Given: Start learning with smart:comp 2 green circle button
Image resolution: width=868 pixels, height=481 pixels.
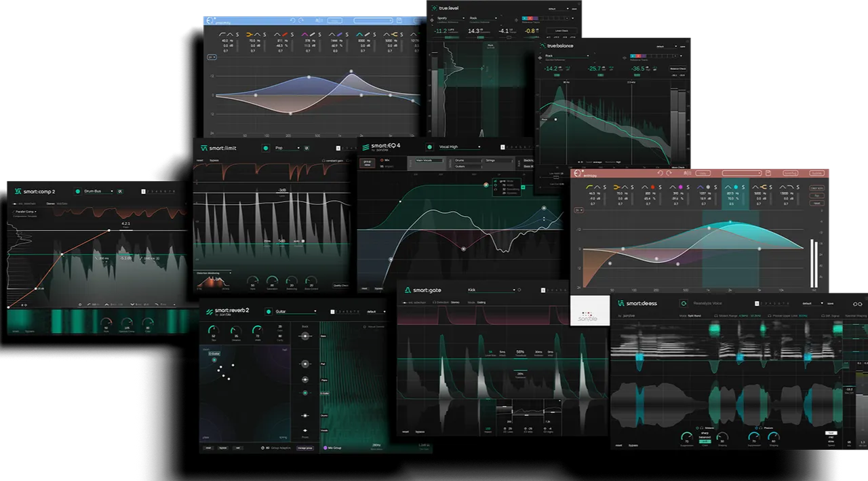Looking at the screenshot, I should (x=77, y=191).
